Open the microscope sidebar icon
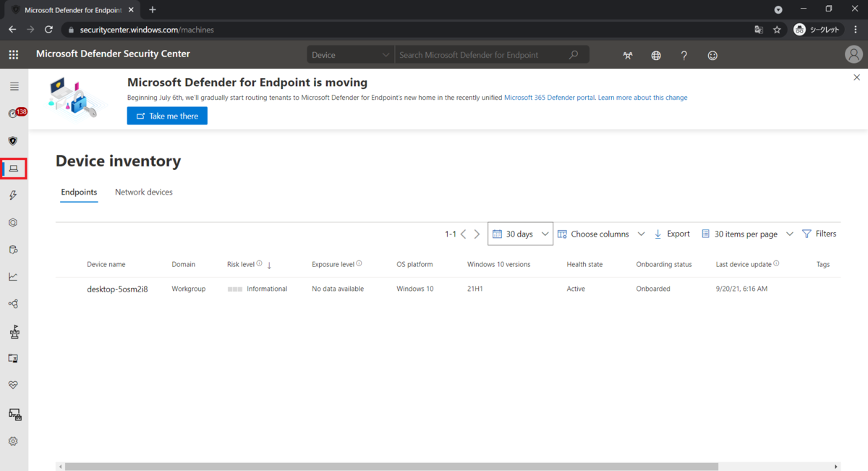 (14, 332)
